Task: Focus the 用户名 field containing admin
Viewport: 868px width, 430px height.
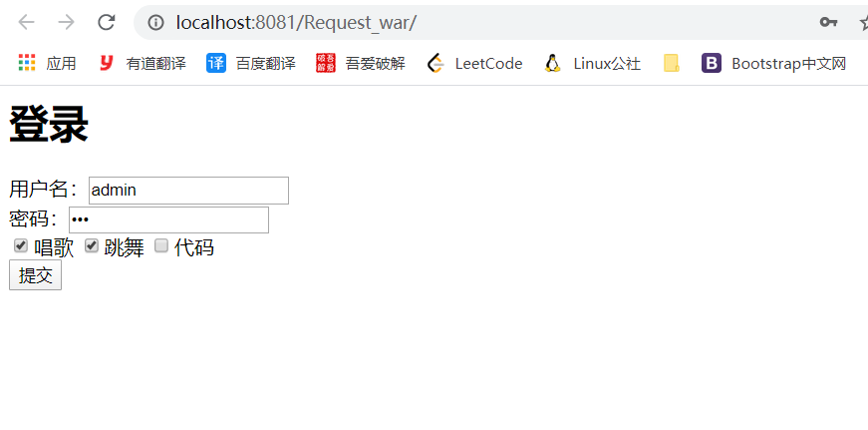Action: (188, 191)
